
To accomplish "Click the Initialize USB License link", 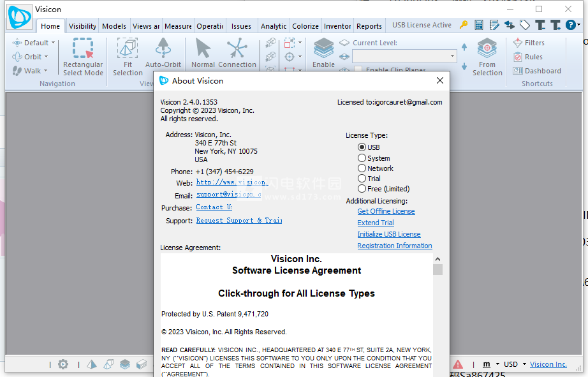I will (x=389, y=234).
